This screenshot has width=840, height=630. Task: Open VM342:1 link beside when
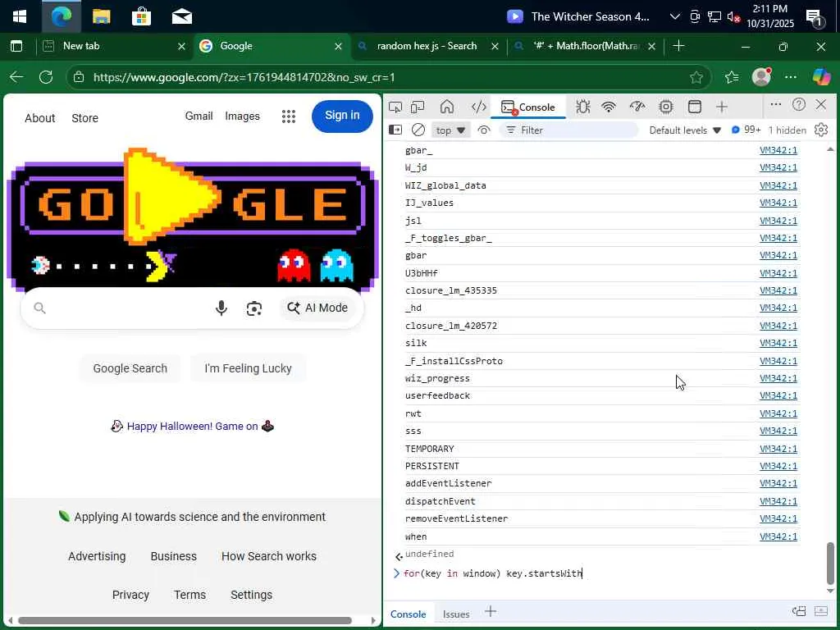click(778, 536)
